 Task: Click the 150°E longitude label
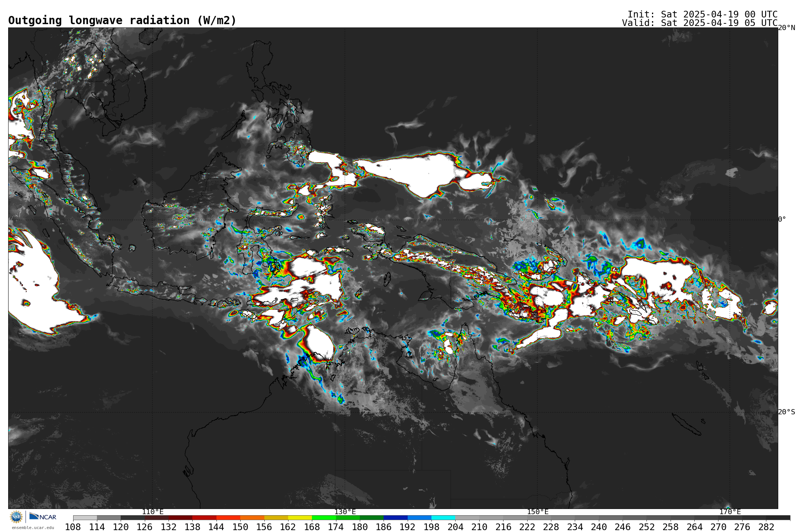(x=538, y=512)
